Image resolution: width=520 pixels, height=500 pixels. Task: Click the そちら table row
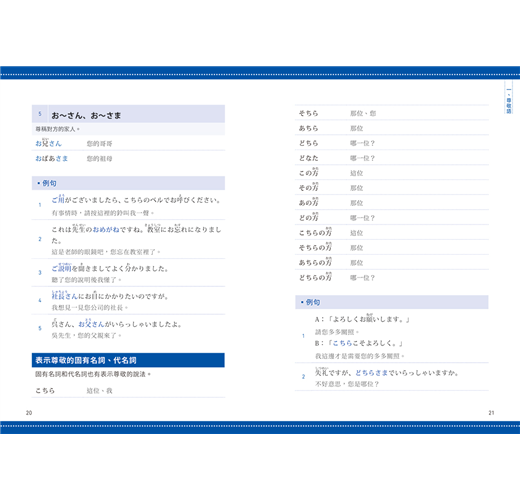pos(392,113)
